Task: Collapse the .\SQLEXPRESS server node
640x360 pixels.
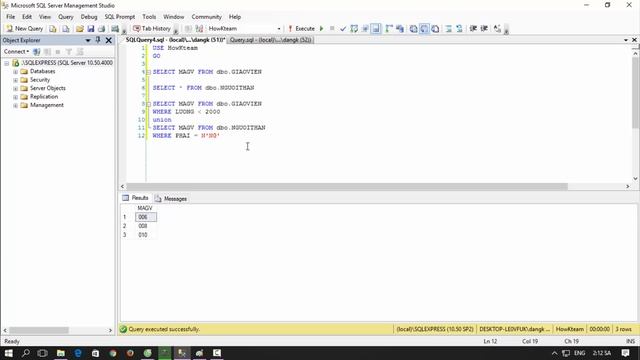Action: pos(7,63)
